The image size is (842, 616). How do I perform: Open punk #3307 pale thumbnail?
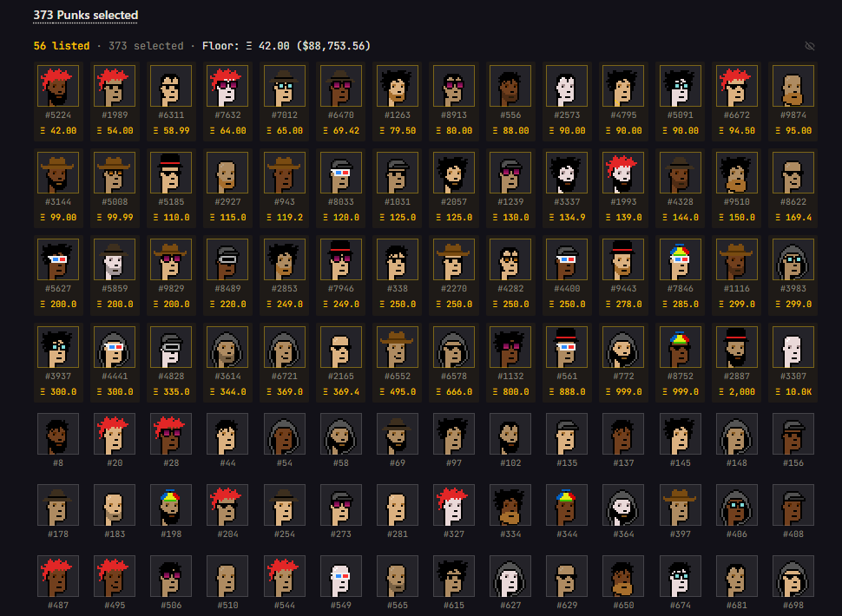point(793,347)
